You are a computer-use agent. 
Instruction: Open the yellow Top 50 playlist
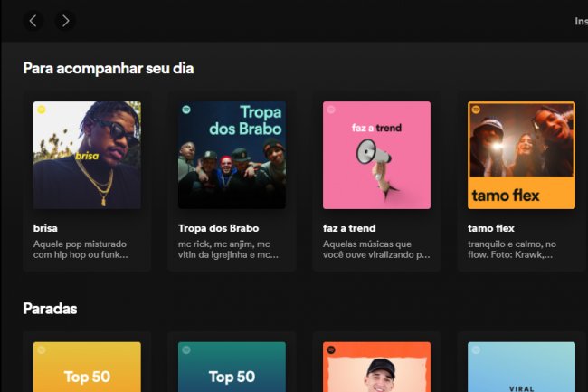87,368
